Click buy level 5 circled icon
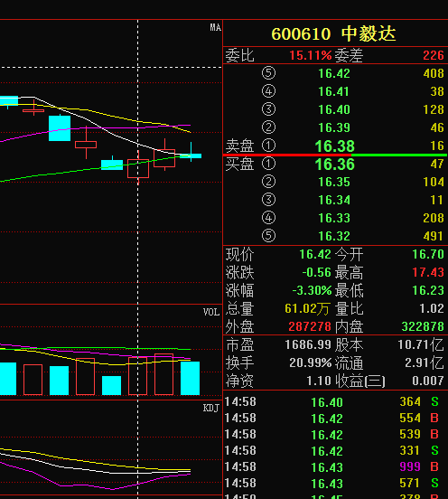448x499 pixels. pyautogui.click(x=268, y=236)
